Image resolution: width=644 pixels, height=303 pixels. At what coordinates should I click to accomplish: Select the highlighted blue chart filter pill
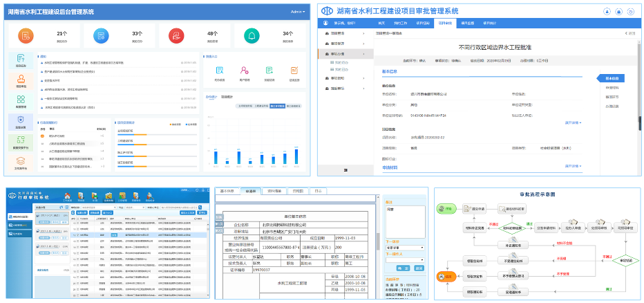click(278, 107)
